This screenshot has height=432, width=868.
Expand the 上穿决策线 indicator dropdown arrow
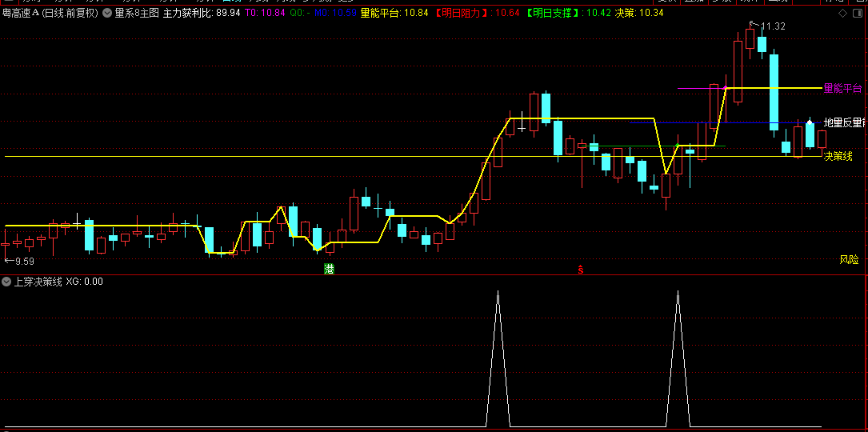6,282
